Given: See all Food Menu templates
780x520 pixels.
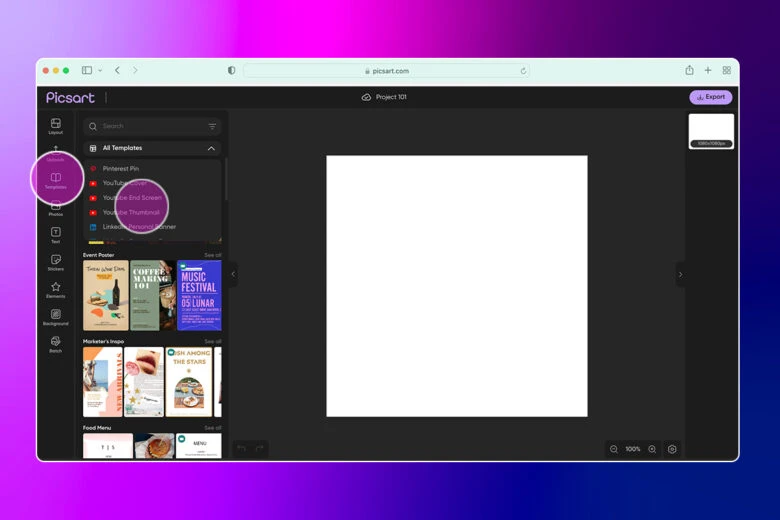Looking at the screenshot, I should pyautogui.click(x=213, y=428).
